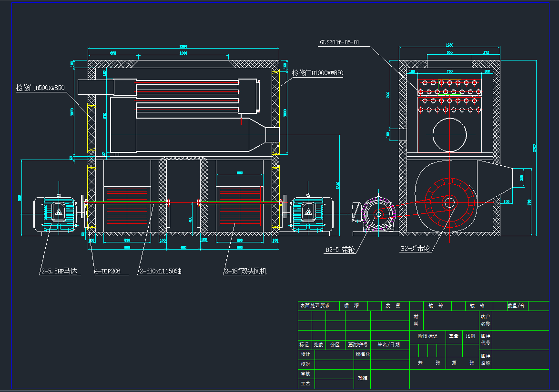The width and height of the screenshot is (559, 392).
Task: Click the 2-5.5HP马达 annotation label
Action: 58,271
